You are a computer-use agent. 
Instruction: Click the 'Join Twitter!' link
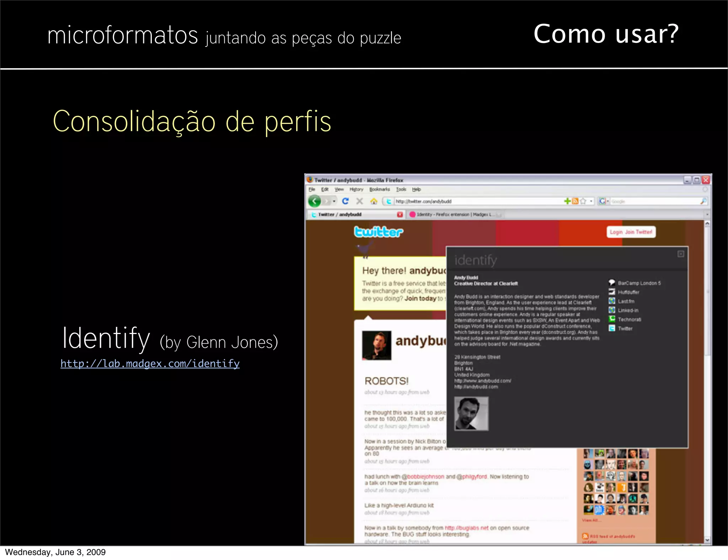638,232
